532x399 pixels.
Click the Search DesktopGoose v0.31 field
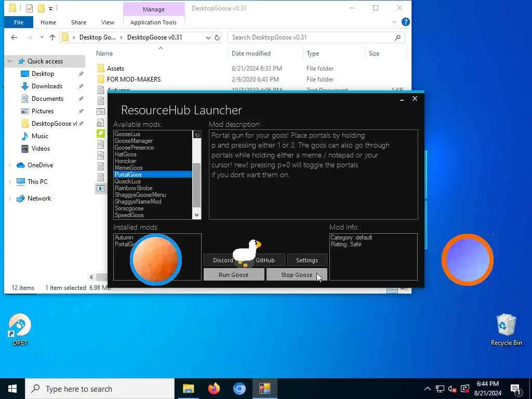tap(316, 37)
